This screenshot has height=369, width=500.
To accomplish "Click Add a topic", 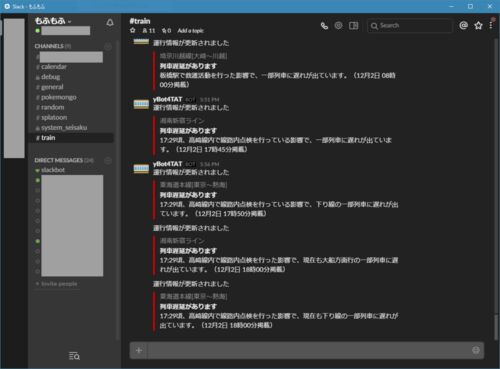I will pos(190,31).
